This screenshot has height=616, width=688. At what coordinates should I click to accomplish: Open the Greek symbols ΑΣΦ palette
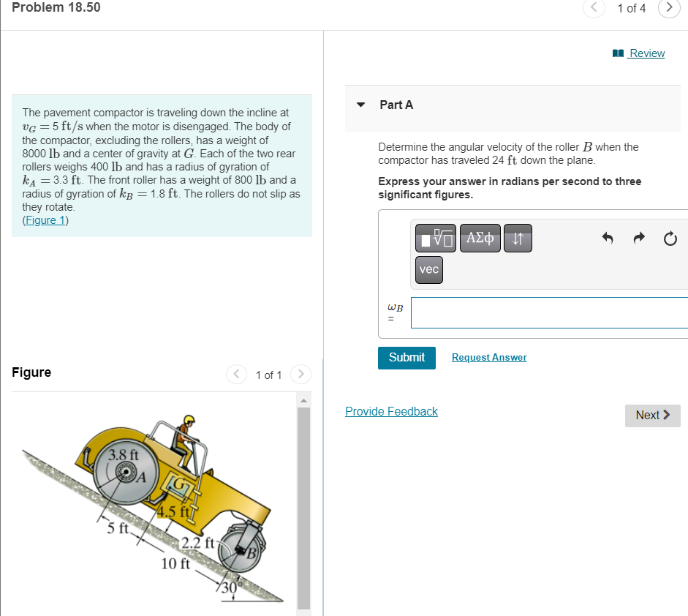click(480, 238)
